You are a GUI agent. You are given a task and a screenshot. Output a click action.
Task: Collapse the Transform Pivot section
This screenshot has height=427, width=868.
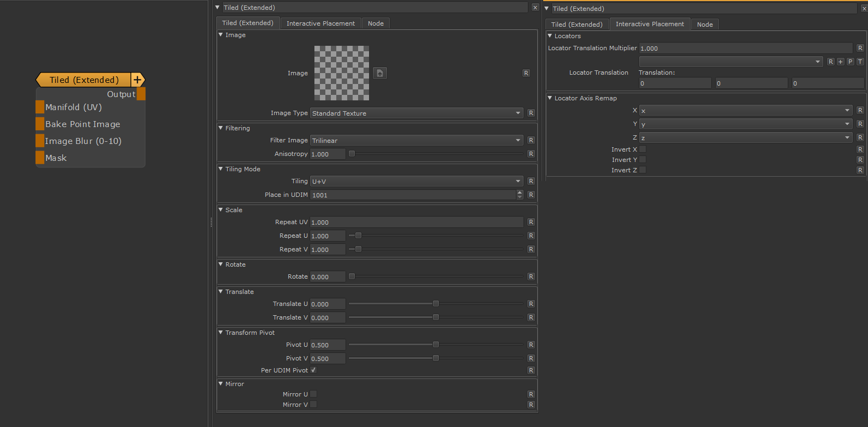(221, 333)
